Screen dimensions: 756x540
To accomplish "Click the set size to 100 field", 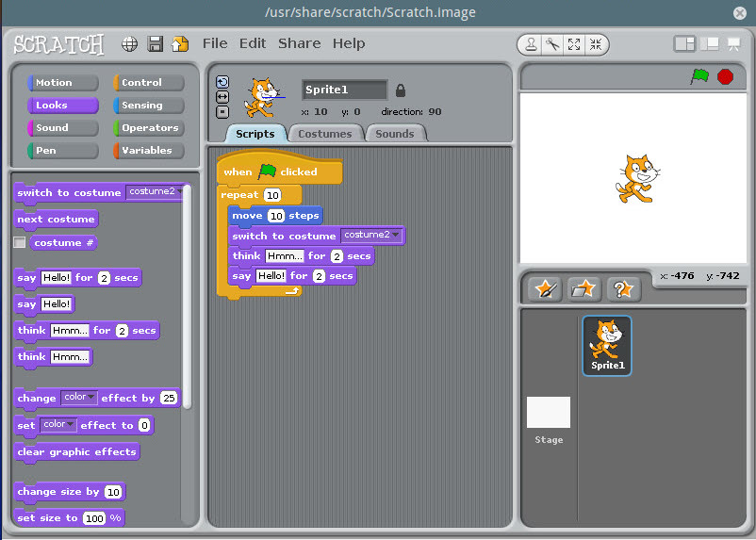I will (94, 518).
